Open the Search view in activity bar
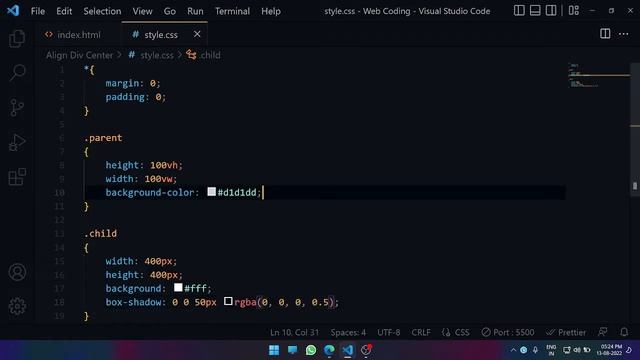Screen dimensions: 640x360 pos(17,73)
